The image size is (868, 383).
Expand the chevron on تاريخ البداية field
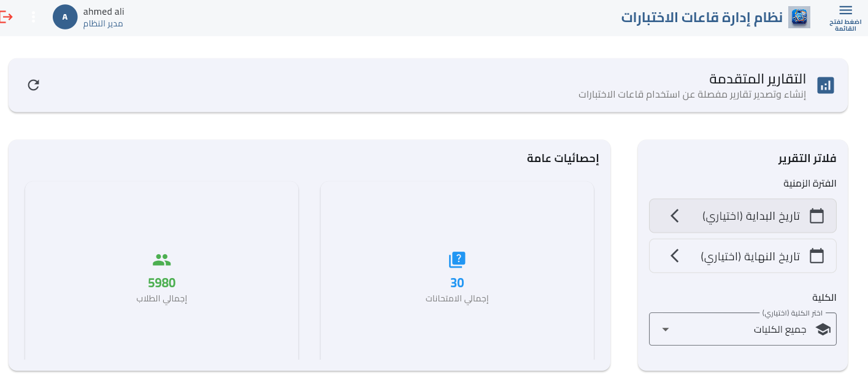tap(675, 215)
